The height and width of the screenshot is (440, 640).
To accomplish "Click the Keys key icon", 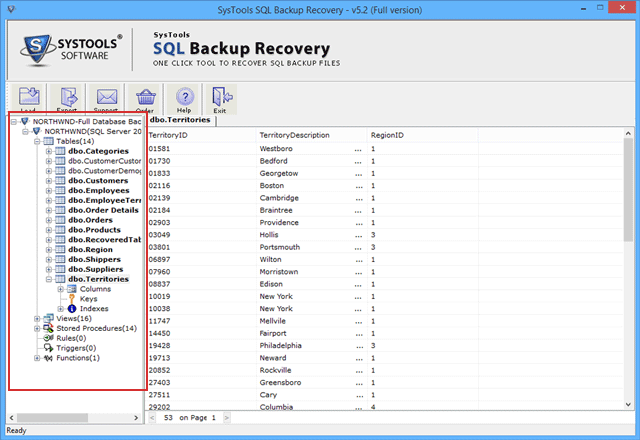I will 72,299.
